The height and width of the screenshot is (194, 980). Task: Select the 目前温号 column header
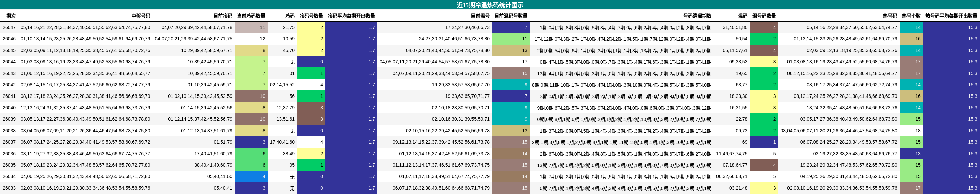[x=480, y=16]
